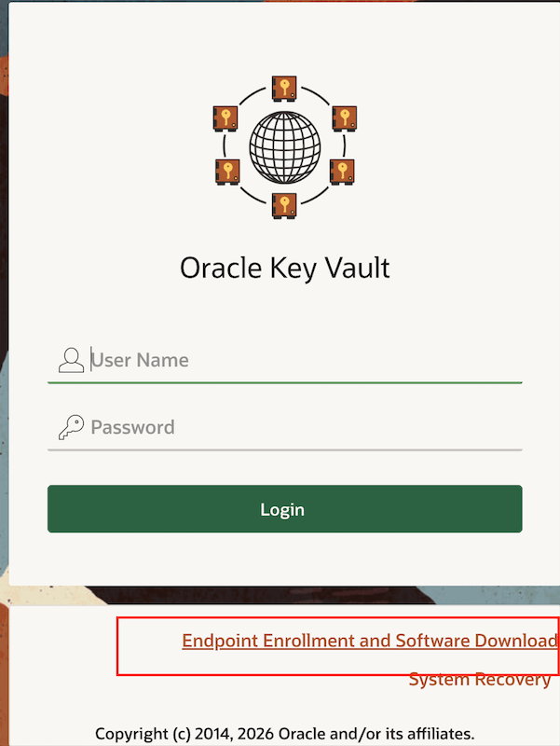Click the user silhouette icon
This screenshot has height=746, width=560.
pos(72,360)
